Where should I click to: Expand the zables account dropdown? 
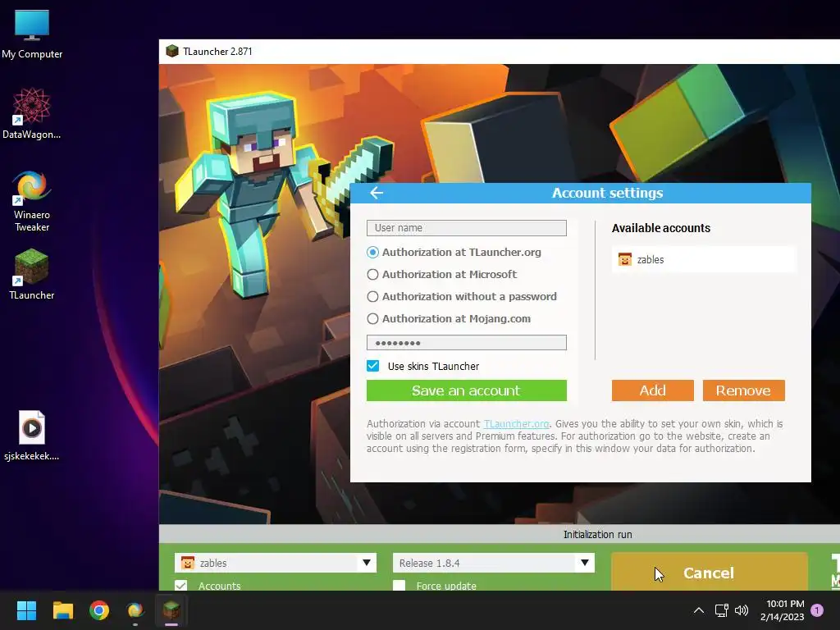367,563
